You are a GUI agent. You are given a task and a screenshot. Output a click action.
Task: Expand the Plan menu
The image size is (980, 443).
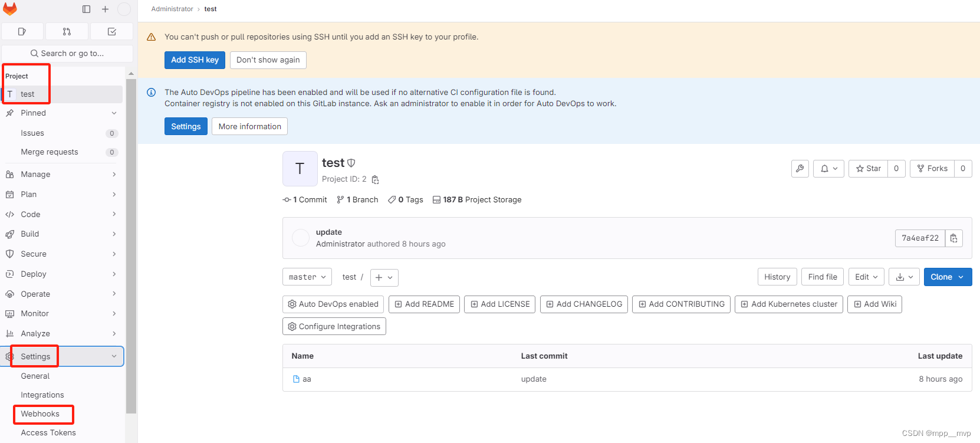coord(63,195)
